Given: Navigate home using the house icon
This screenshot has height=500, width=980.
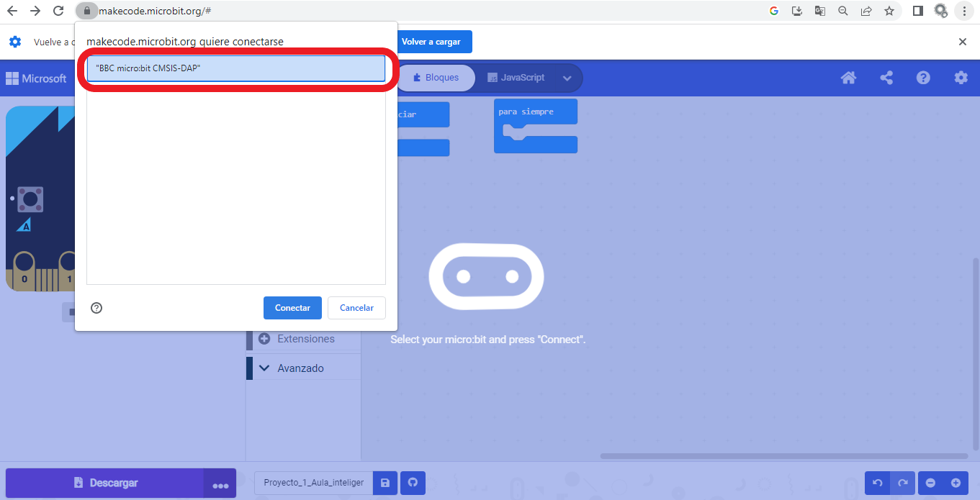Looking at the screenshot, I should [x=848, y=78].
